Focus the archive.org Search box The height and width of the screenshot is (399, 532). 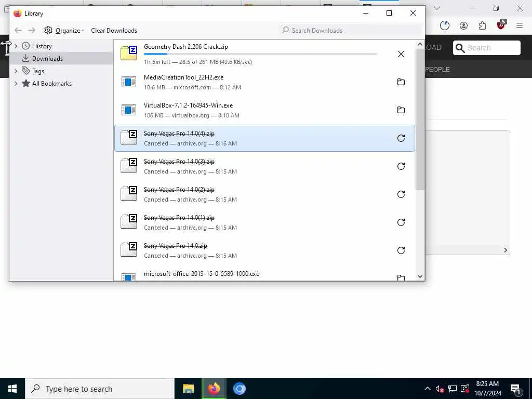486,48
